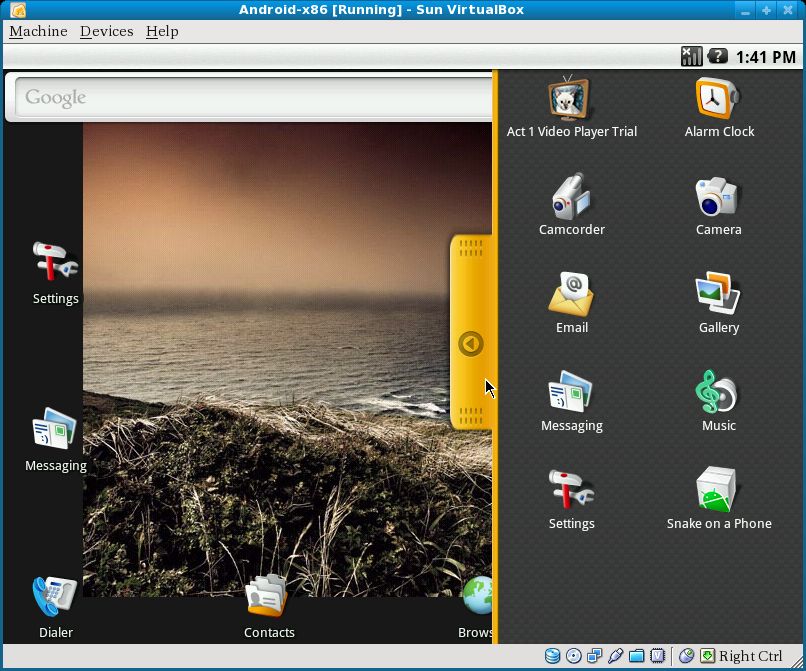Collapse the app drawer using yellow handle
Screen dimensions: 806x671
[471, 344]
